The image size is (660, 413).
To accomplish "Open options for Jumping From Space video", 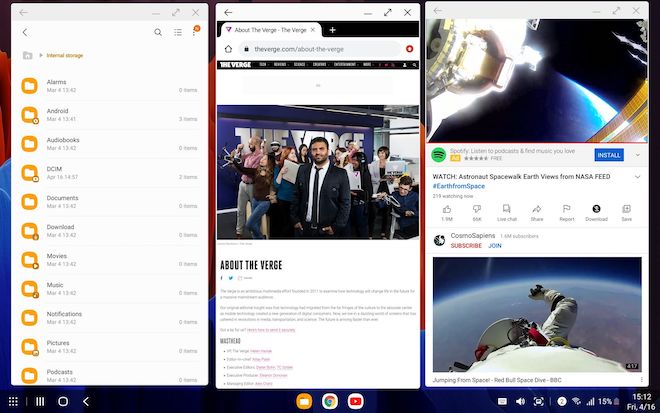I will pos(641,380).
